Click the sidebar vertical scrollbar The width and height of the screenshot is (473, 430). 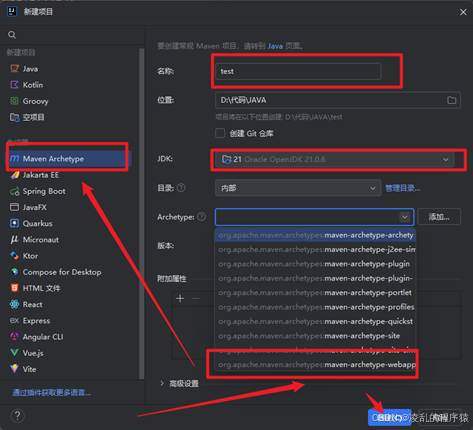coord(141,213)
